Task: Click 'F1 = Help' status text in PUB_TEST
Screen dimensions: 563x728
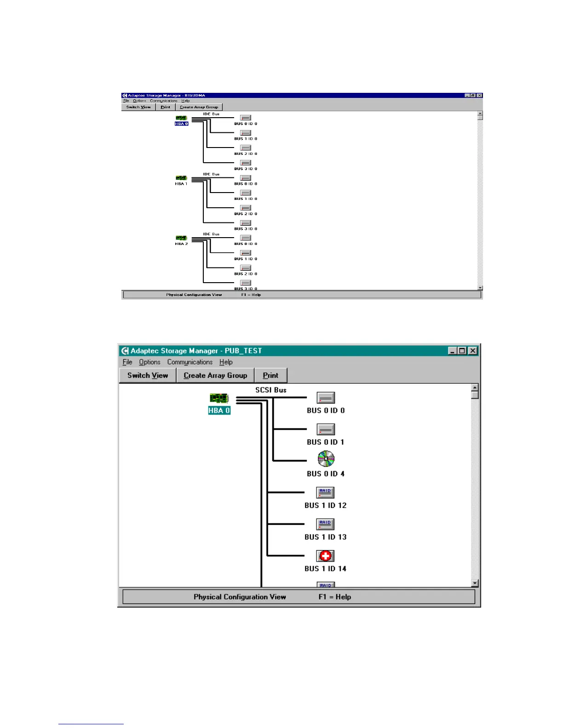Action: click(335, 597)
